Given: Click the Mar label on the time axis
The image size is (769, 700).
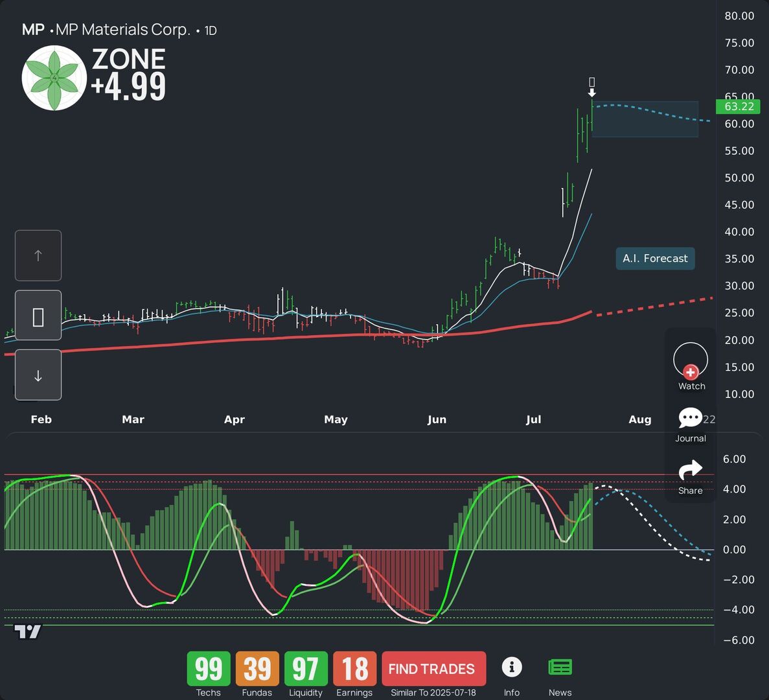Looking at the screenshot, I should (133, 419).
